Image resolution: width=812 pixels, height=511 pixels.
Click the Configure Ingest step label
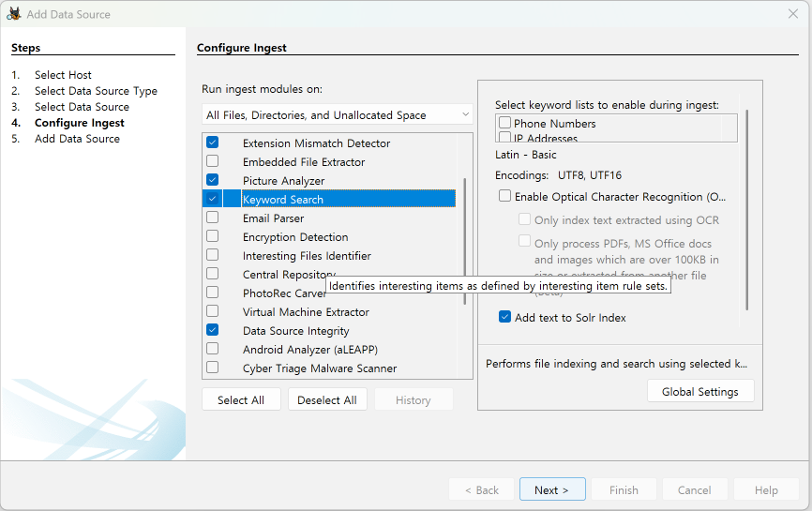80,123
